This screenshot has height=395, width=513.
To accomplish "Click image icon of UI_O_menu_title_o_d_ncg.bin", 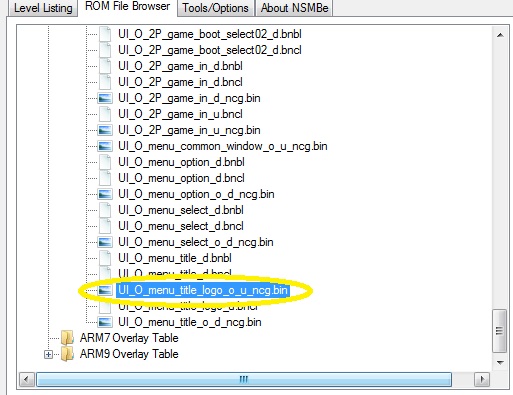I will 105,322.
